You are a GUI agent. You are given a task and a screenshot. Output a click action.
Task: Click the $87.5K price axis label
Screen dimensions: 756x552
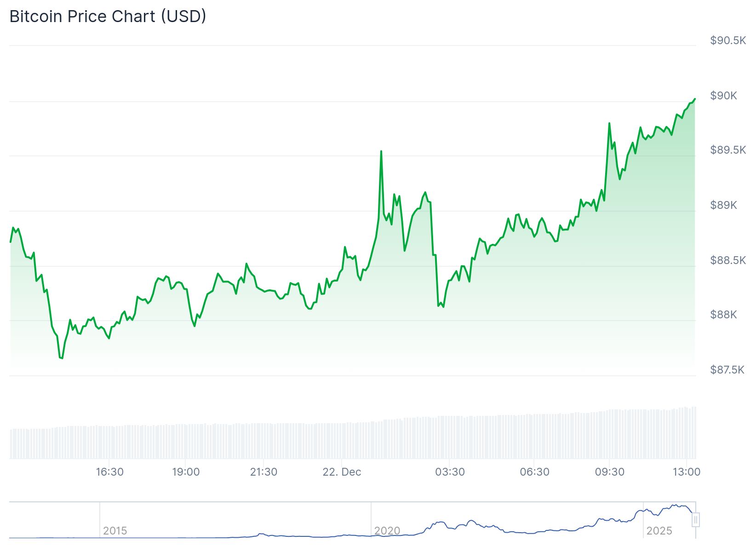click(x=727, y=370)
